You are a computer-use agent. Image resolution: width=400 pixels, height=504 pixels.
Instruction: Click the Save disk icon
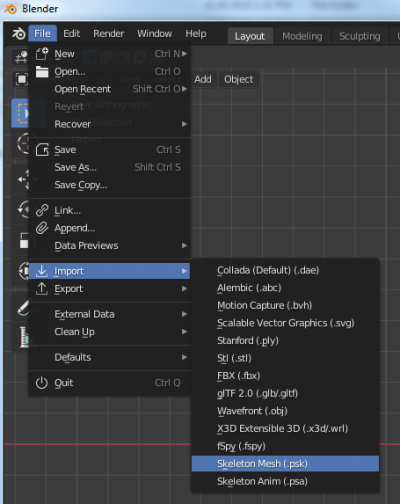[x=42, y=150]
